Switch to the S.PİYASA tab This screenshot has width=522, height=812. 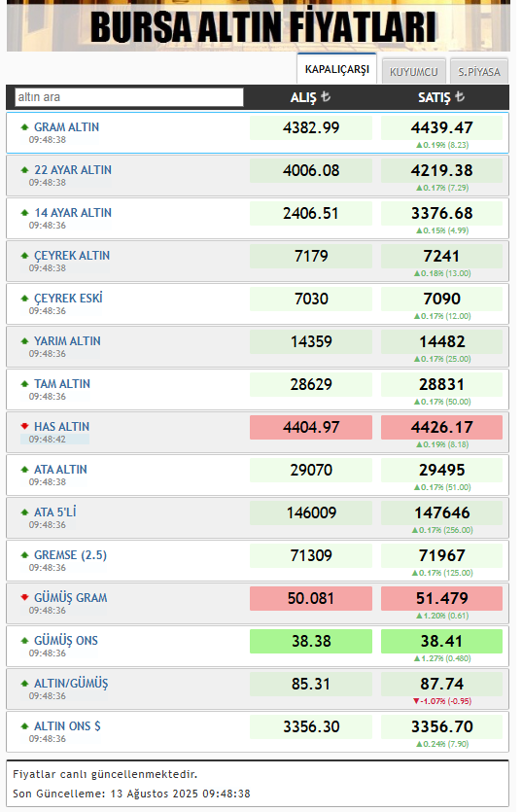pyautogui.click(x=479, y=71)
